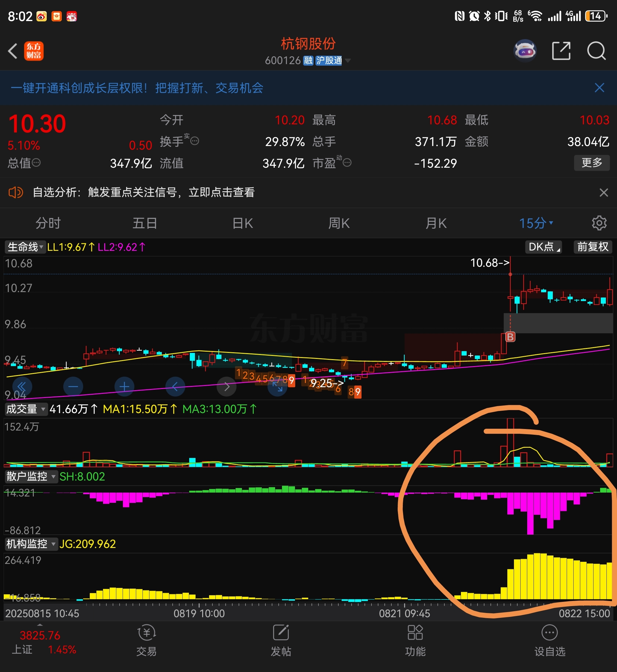
Task: Show info for 总值 market cap
Action: point(36,163)
